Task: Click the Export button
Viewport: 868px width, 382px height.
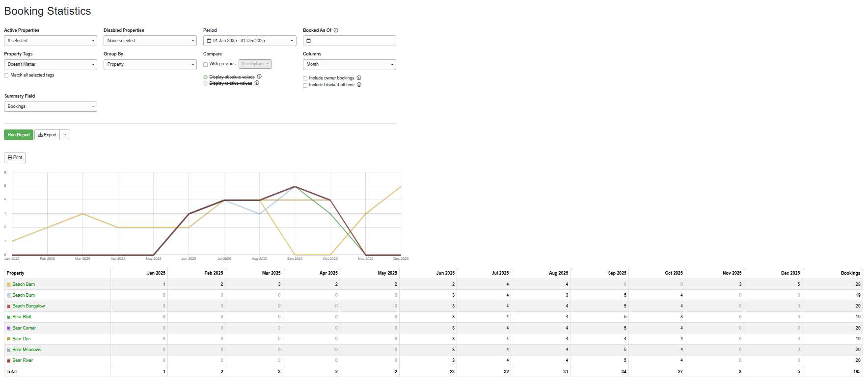Action: click(x=47, y=135)
